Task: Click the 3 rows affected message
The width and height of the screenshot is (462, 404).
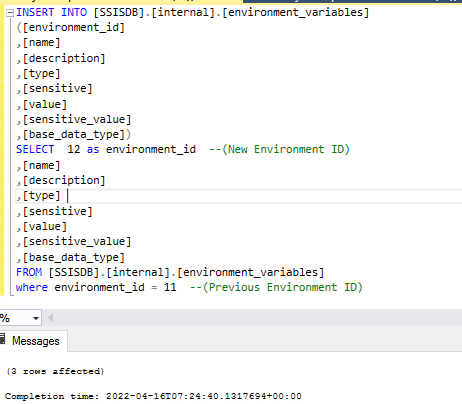Action: (x=55, y=371)
